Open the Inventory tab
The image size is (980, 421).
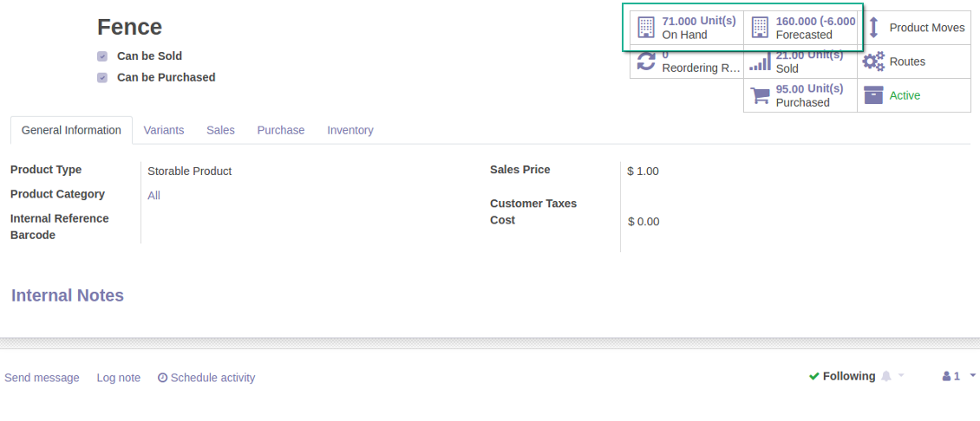coord(350,130)
